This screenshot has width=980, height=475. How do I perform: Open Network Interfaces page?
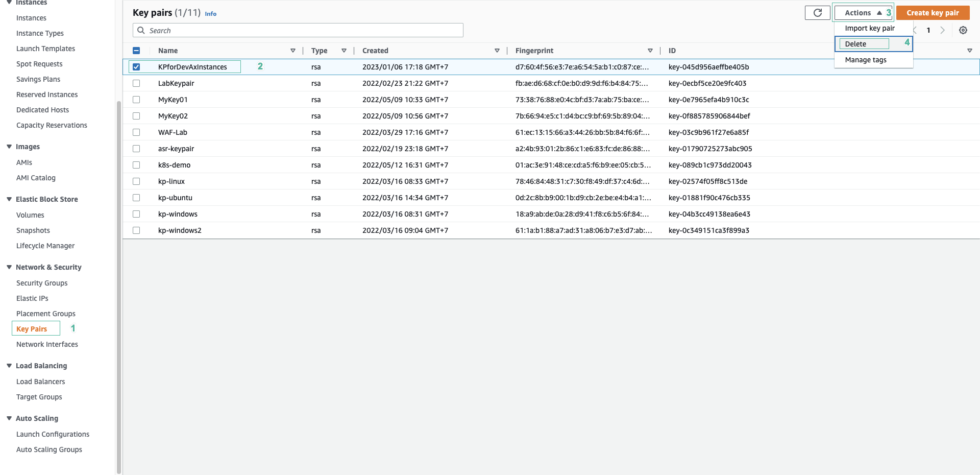tap(47, 344)
